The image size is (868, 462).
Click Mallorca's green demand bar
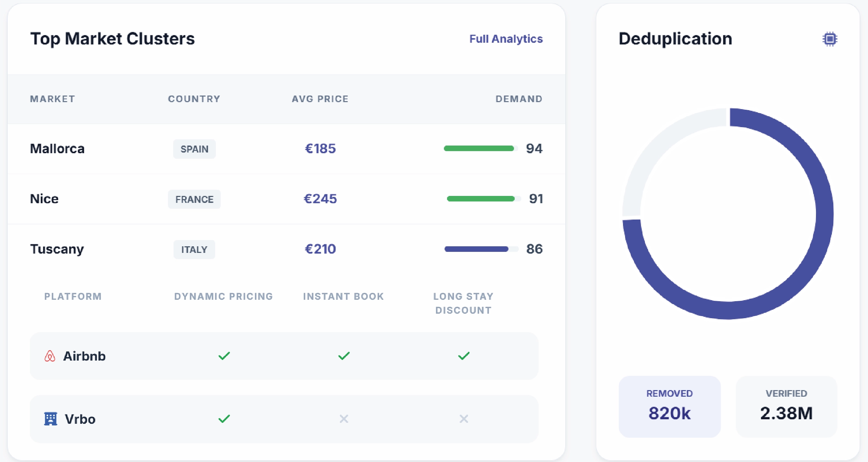point(479,149)
